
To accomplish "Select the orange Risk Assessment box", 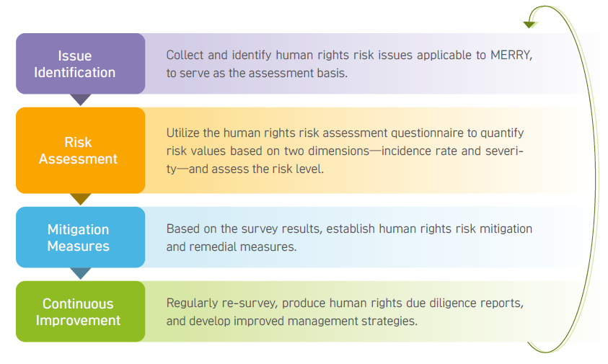I will [80, 151].
